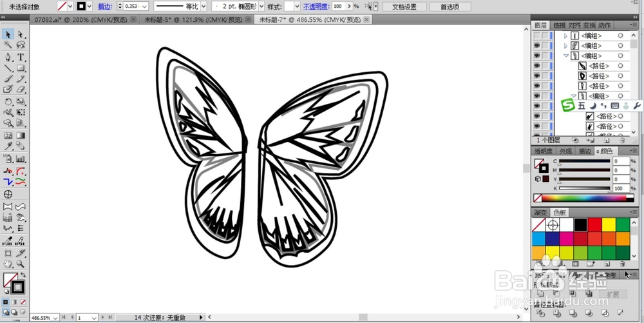Viewport: 644px width, 323px height.
Task: Select the Column Graph tool
Action: tap(21, 159)
